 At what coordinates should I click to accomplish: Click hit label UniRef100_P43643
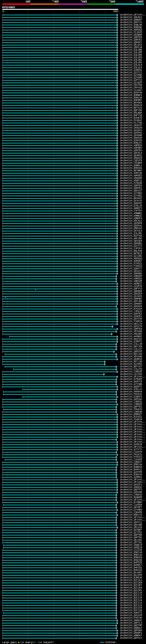[x=131, y=120]
